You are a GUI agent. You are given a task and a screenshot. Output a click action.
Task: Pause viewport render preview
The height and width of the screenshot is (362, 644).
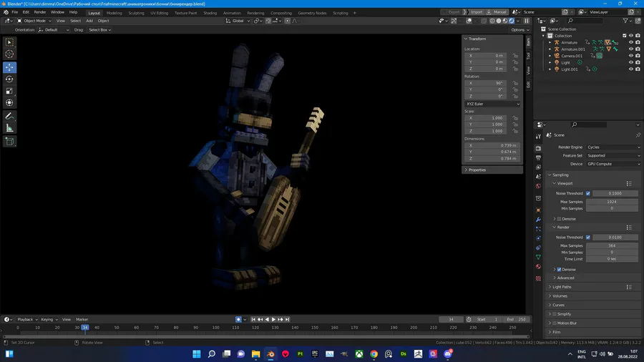(527, 21)
